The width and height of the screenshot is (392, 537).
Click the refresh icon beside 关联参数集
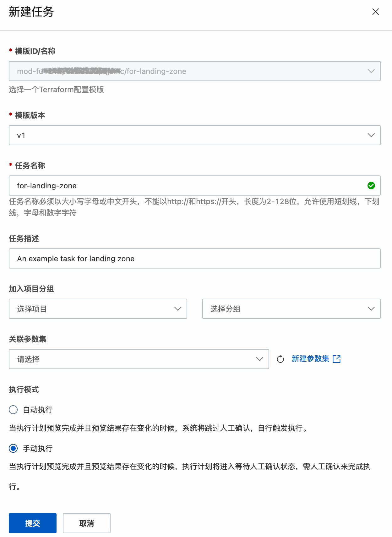280,359
